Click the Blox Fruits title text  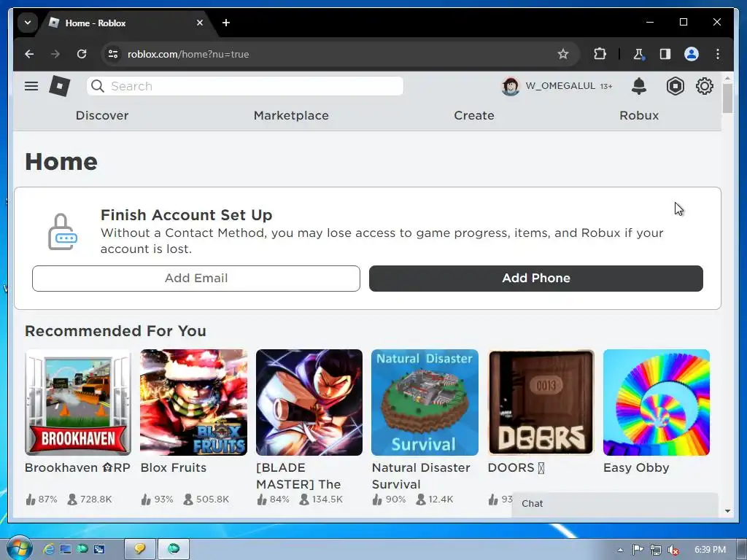point(174,467)
